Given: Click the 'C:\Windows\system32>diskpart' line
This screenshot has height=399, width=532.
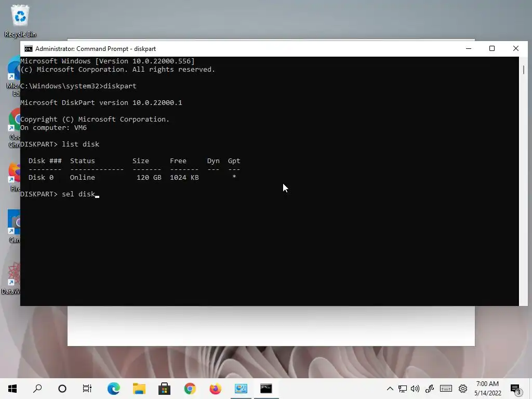Looking at the screenshot, I should pyautogui.click(x=78, y=86).
